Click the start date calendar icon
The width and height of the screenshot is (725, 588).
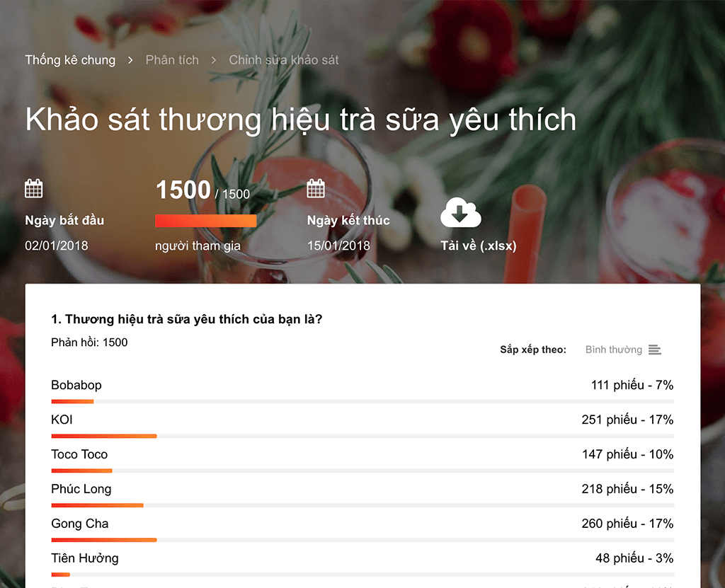(x=34, y=189)
